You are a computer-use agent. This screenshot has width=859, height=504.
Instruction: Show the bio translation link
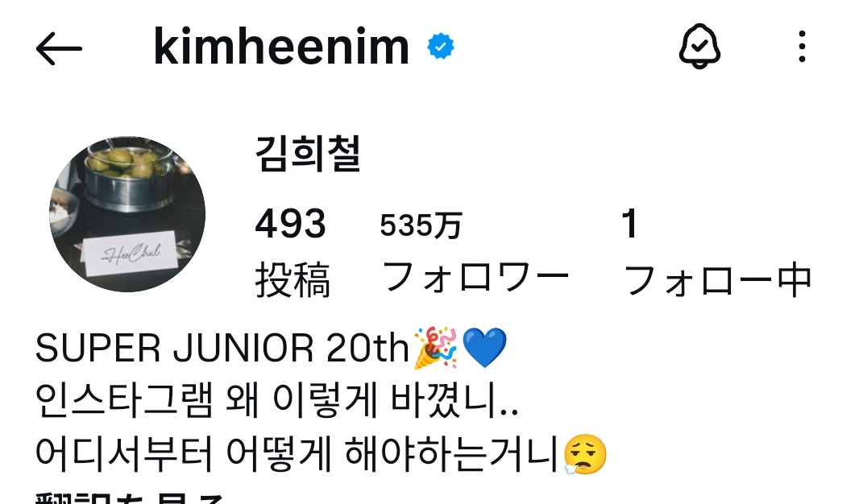pos(129,498)
